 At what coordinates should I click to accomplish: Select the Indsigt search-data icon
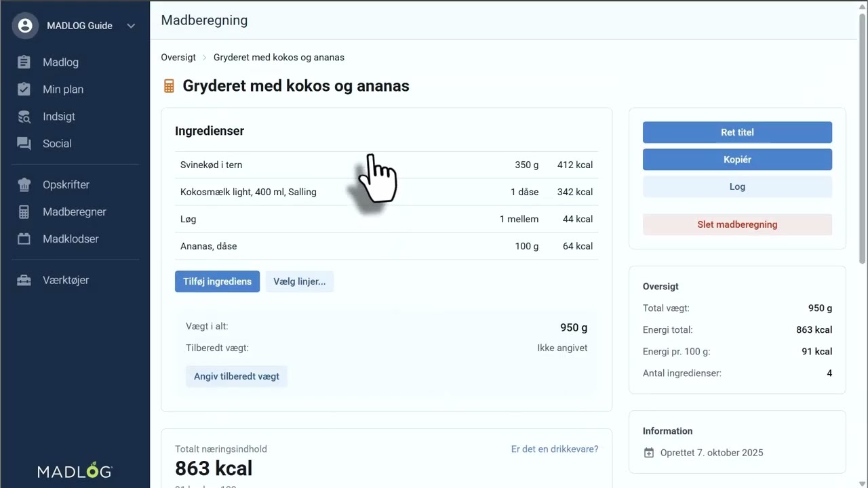24,117
